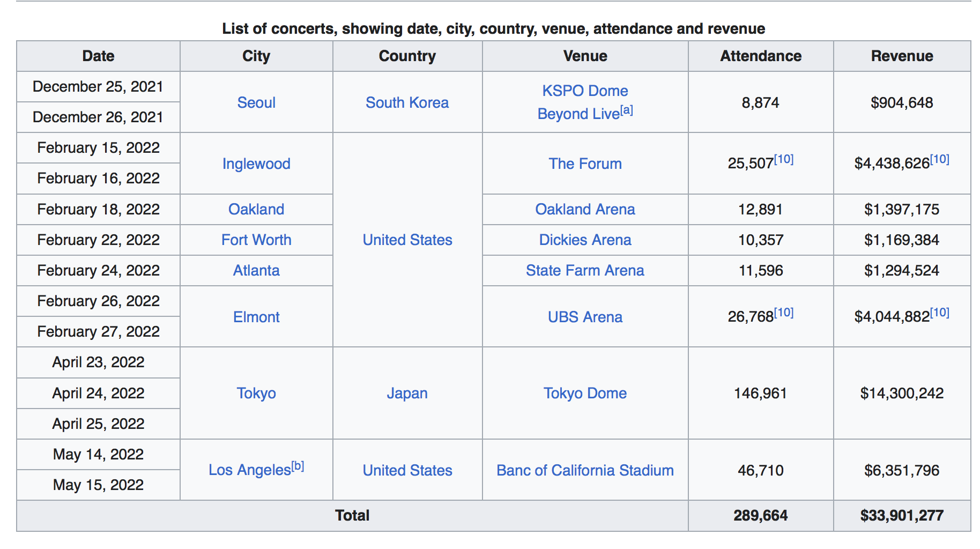Open The Forum venue link
Viewport: 980px width, 549px height.
coord(585,164)
